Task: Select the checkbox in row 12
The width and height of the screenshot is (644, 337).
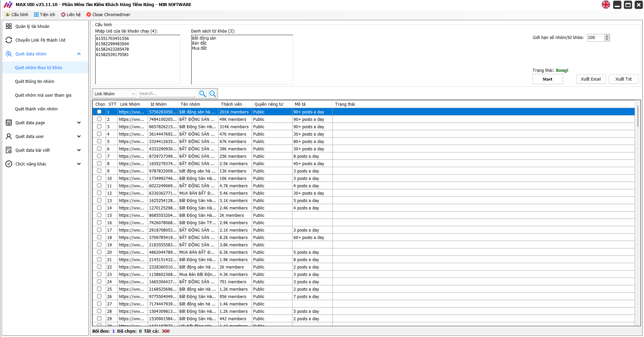Action: tap(99, 193)
